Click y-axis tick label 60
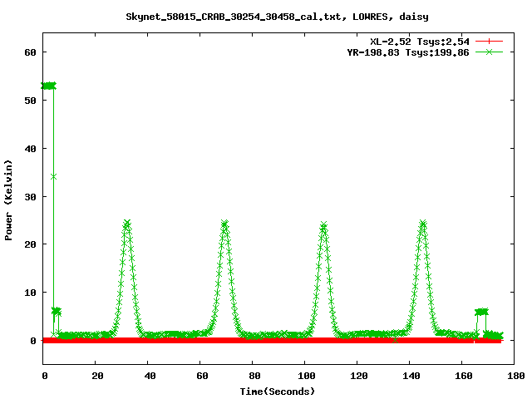Screen dimensions: 532x399 point(30,52)
